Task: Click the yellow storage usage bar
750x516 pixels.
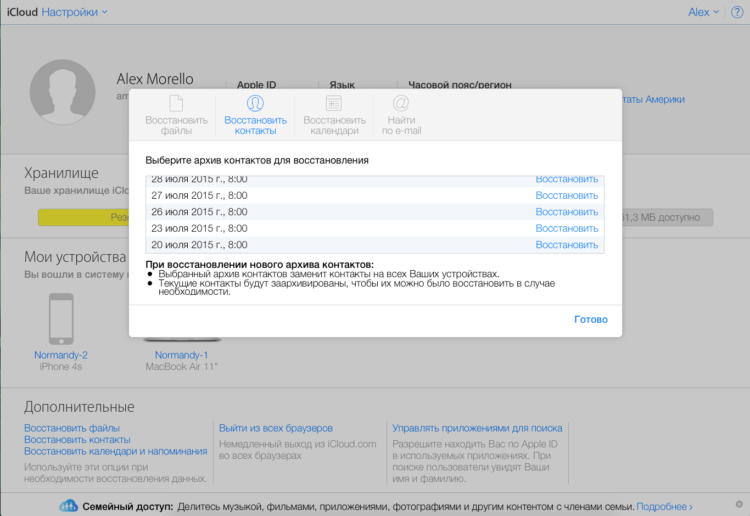Action: pyautogui.click(x=84, y=217)
